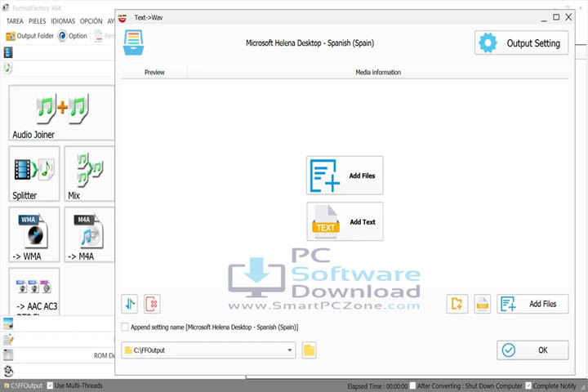
Task: Click the Elapsed Time status text
Action: [377, 386]
